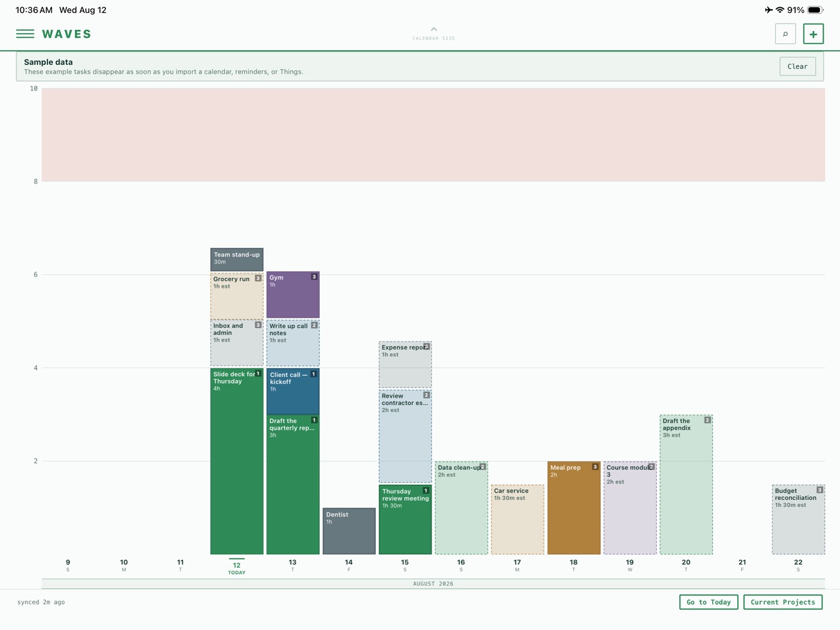
Task: Click the priority 3 badge on Meal prep
Action: [595, 467]
